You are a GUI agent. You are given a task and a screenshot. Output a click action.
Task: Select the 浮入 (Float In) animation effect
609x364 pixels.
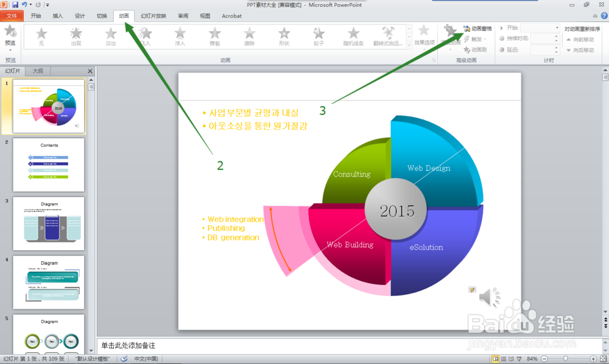click(180, 37)
